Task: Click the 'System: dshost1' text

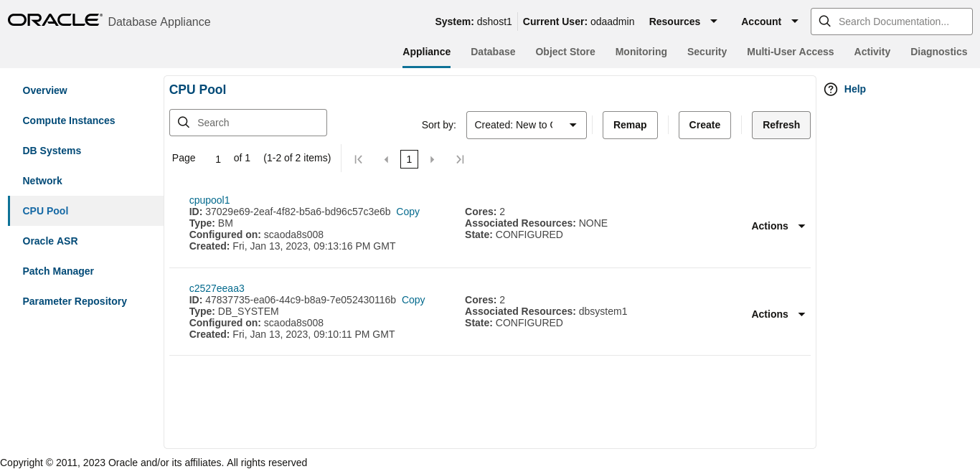Action: 473,22
